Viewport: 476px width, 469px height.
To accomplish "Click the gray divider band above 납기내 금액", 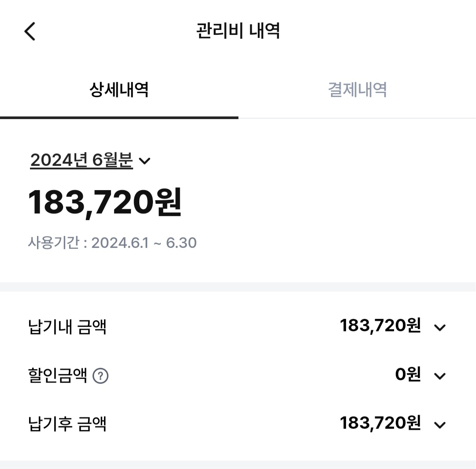I will pos(238,287).
